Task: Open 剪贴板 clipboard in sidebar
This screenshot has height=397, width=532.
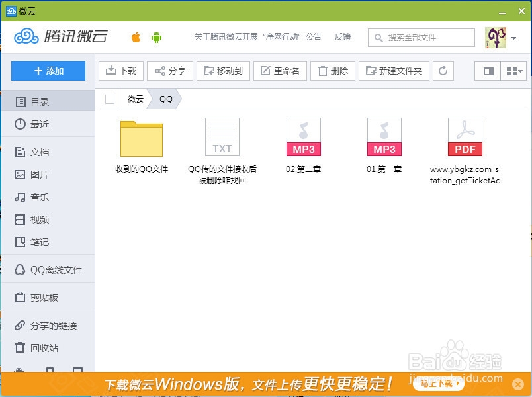Action: pos(48,298)
